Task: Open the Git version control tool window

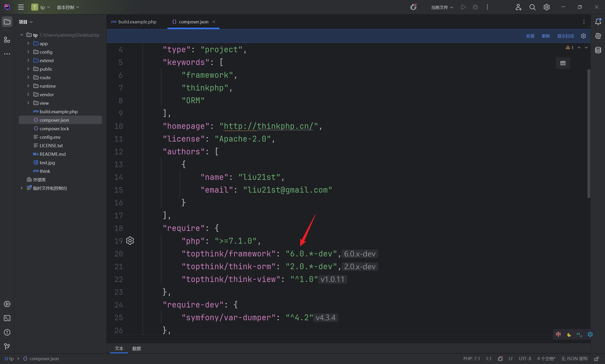Action: (7, 346)
